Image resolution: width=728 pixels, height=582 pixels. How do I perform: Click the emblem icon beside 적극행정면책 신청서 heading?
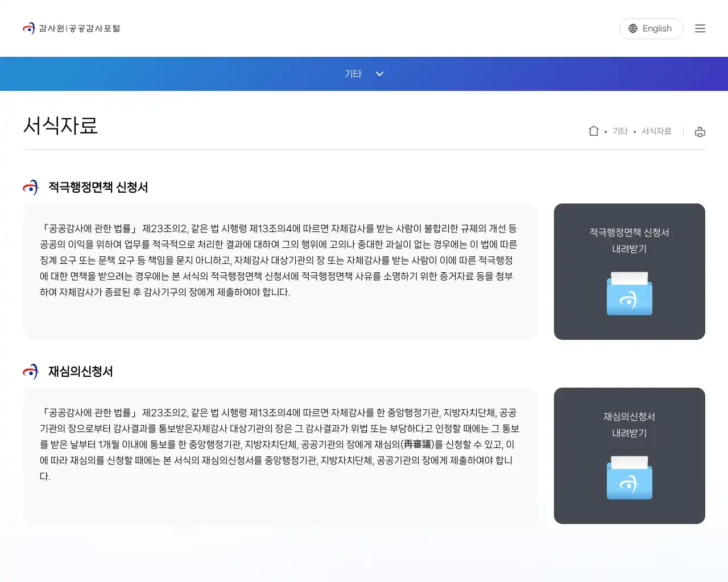pos(30,188)
